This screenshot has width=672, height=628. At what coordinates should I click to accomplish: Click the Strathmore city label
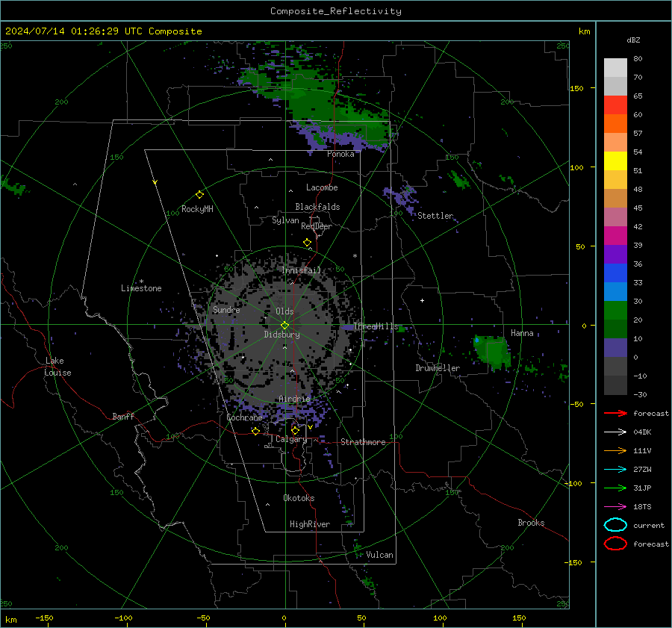[x=363, y=442]
